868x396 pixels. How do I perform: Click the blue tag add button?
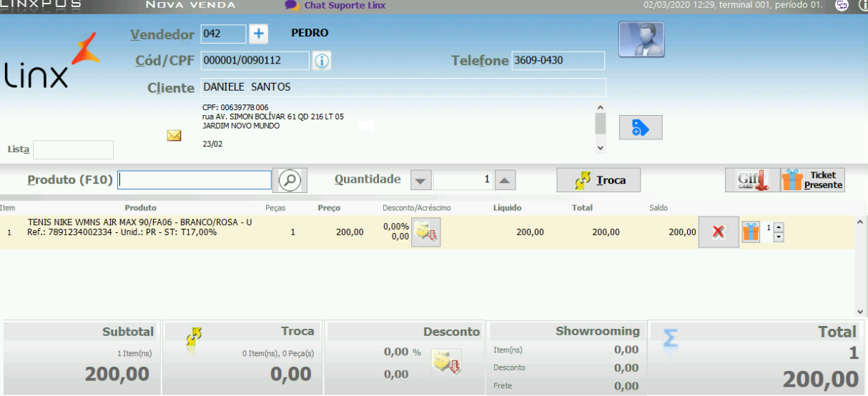tap(641, 127)
